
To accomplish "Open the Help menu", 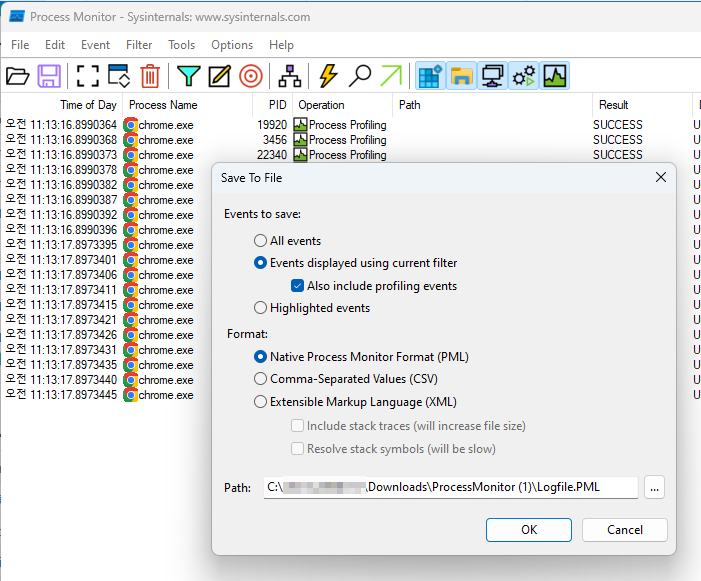I will pyautogui.click(x=281, y=45).
